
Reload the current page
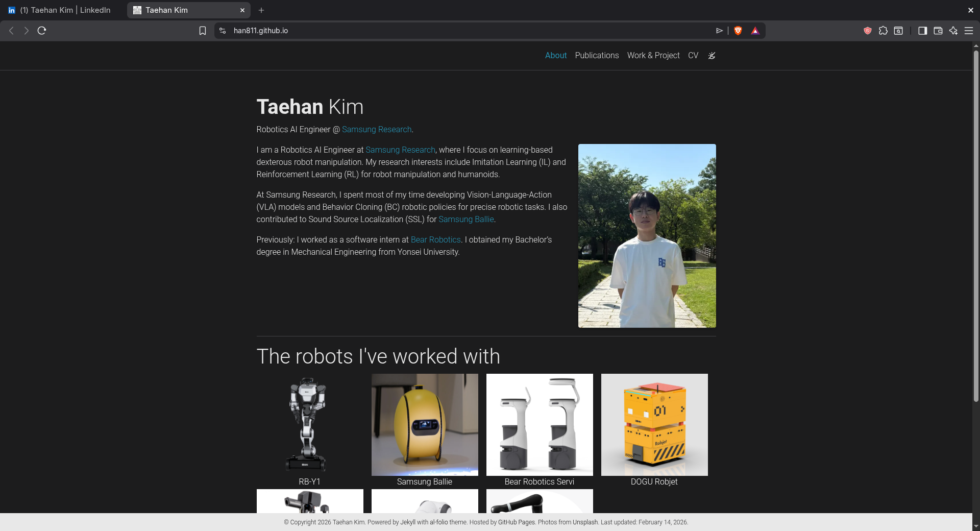point(42,31)
